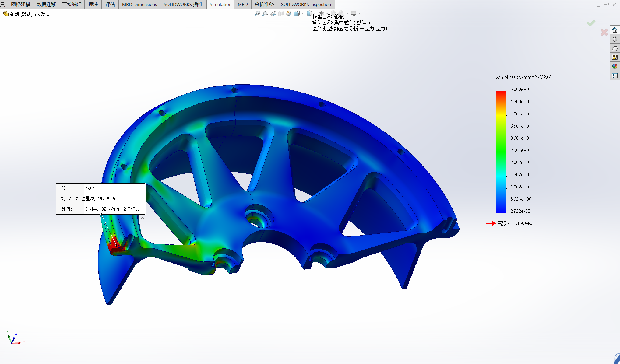620x364 pixels.
Task: Expand the view settings monitor dropdown
Action: (360, 13)
